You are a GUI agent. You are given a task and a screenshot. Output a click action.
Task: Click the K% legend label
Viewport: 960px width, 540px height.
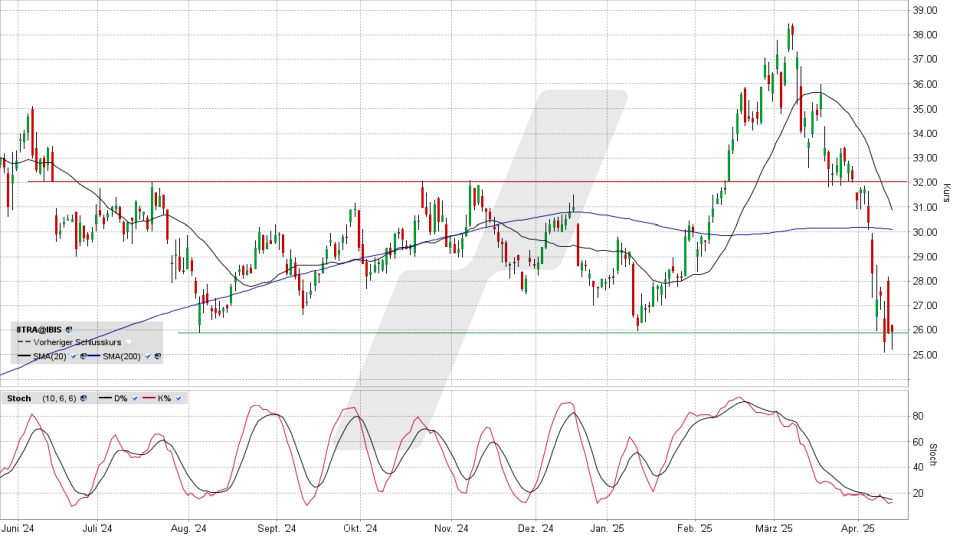pyautogui.click(x=165, y=398)
